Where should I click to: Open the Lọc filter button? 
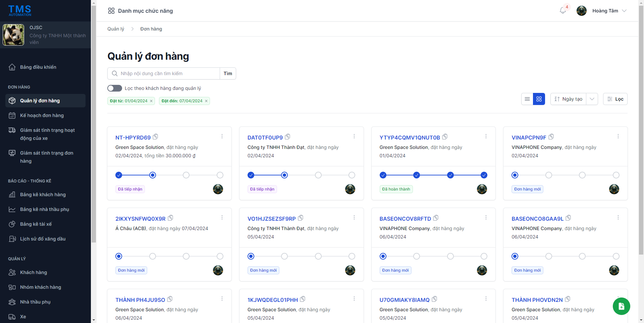click(x=615, y=99)
